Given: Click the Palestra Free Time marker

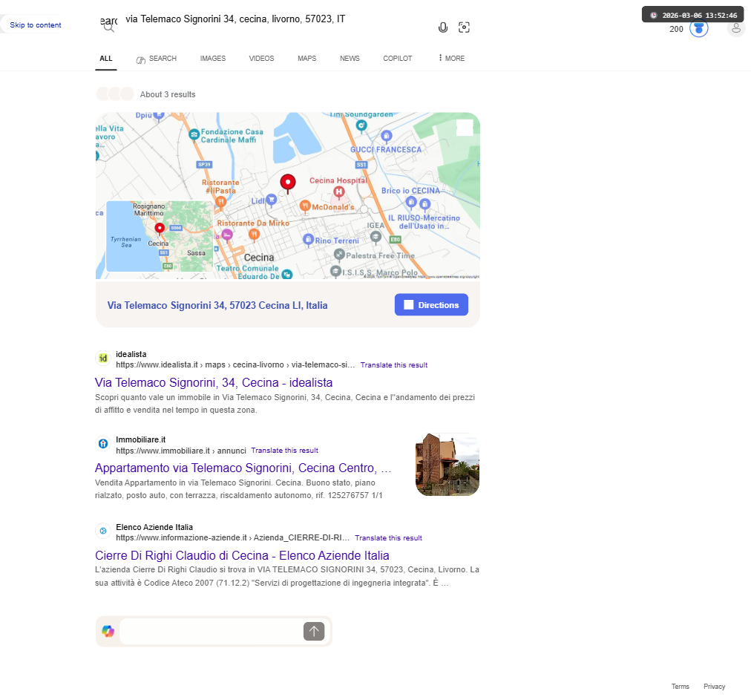Looking at the screenshot, I should click(x=339, y=255).
